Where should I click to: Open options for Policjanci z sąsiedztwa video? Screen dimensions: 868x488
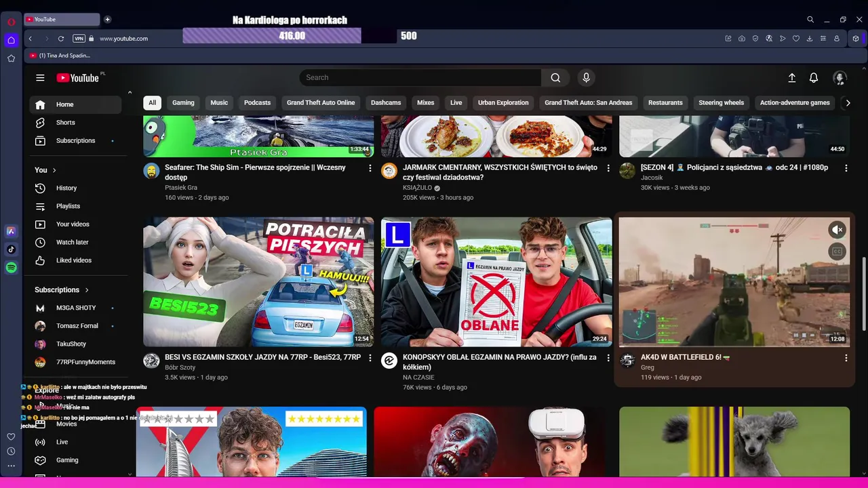tap(846, 168)
